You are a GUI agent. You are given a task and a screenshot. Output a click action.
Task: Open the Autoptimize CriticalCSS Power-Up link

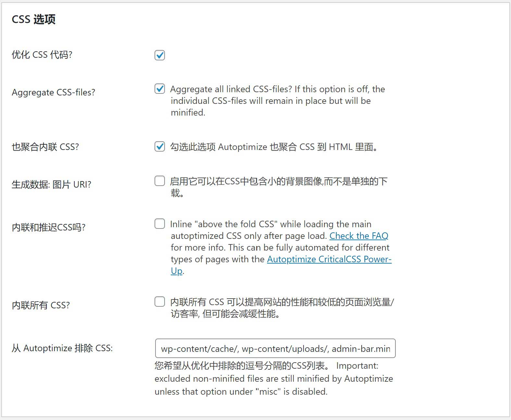tap(329, 259)
